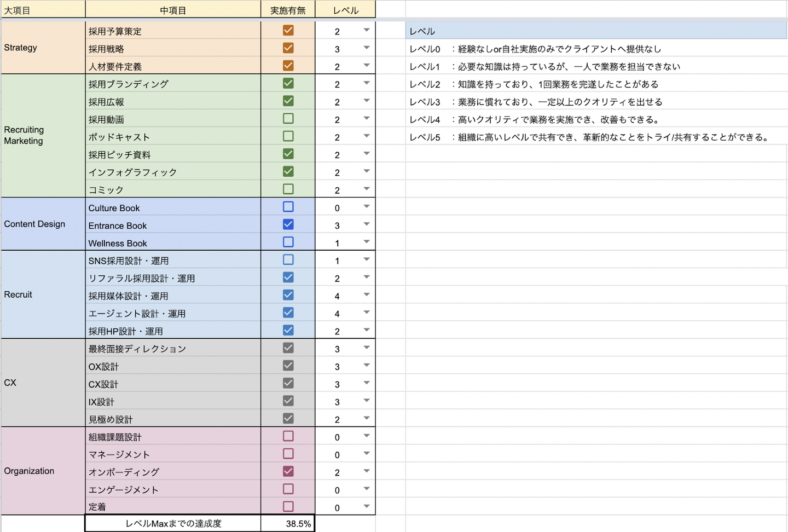Uncheck the 採用予算策定 checkbox
This screenshot has height=532, width=788.
(288, 31)
